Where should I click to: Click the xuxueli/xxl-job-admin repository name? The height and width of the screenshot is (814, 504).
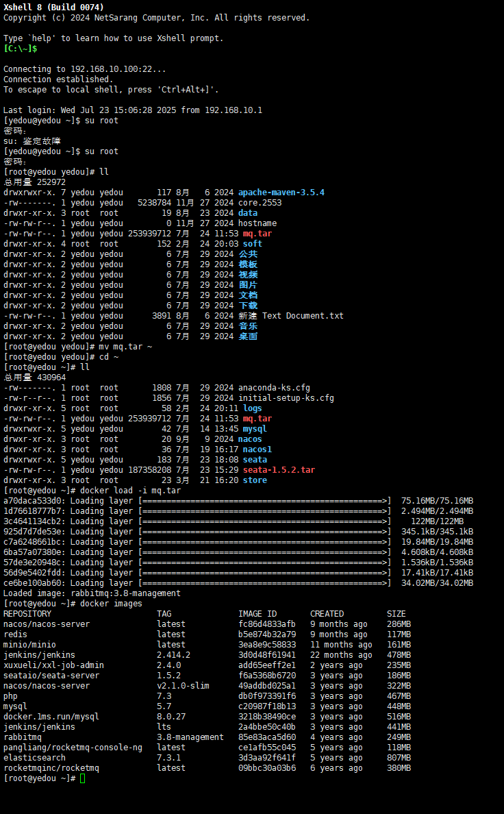(53, 665)
